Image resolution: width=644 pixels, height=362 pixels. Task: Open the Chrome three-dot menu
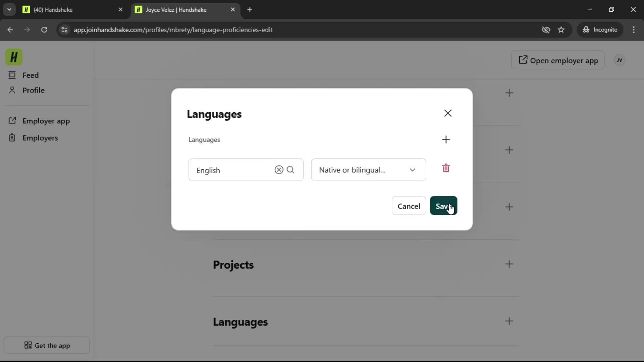click(634, 30)
